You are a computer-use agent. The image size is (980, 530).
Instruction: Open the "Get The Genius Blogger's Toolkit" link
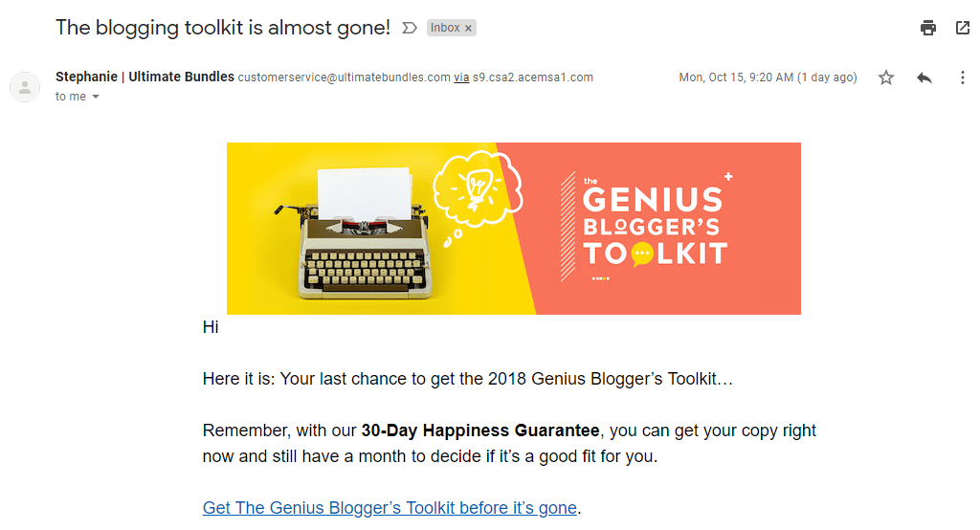point(390,507)
